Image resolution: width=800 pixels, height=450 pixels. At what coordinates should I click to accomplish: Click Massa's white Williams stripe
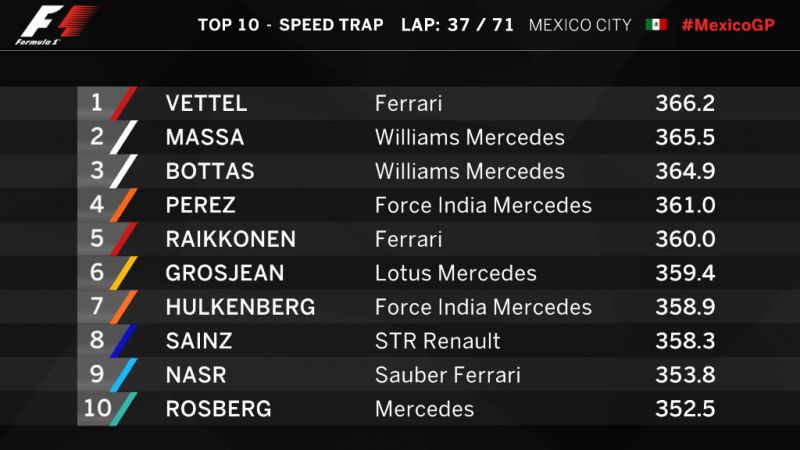coord(123,137)
